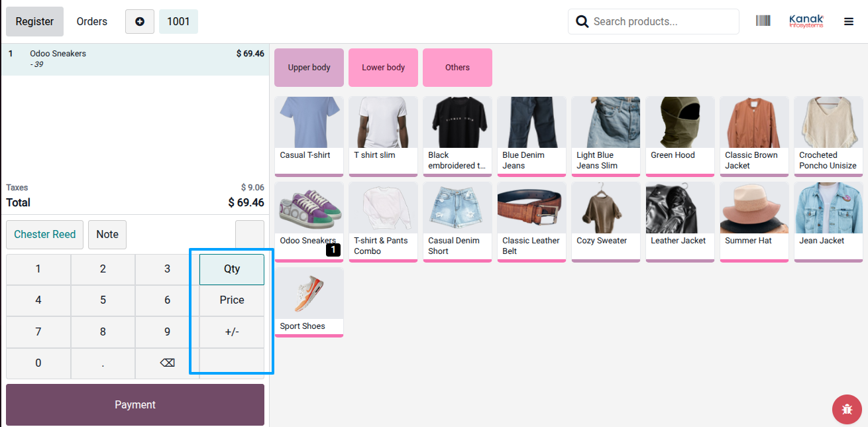Screen dimensions: 868x427
Task: Add Blue Denim Jeans product
Action: click(532, 137)
